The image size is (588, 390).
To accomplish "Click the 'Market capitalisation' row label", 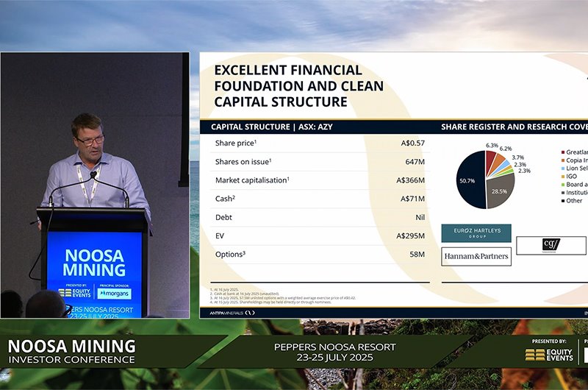I will click(x=252, y=180).
